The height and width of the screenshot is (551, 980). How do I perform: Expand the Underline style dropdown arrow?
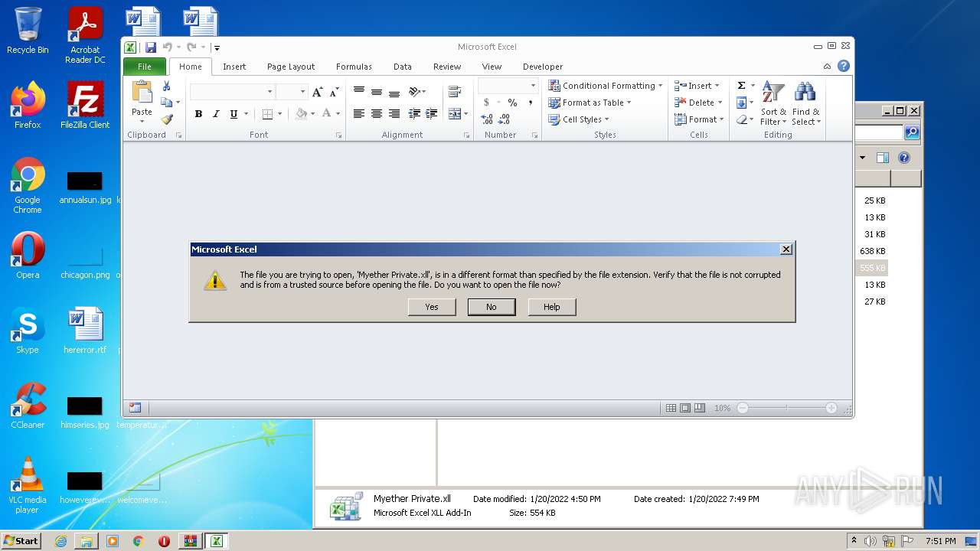click(x=246, y=114)
